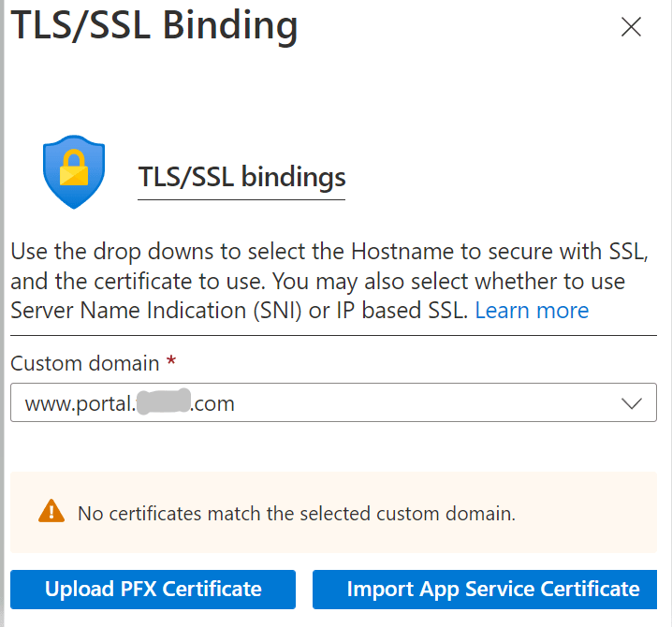This screenshot has width=672, height=627.
Task: Click the red required-field asterisk
Action: pyautogui.click(x=169, y=362)
